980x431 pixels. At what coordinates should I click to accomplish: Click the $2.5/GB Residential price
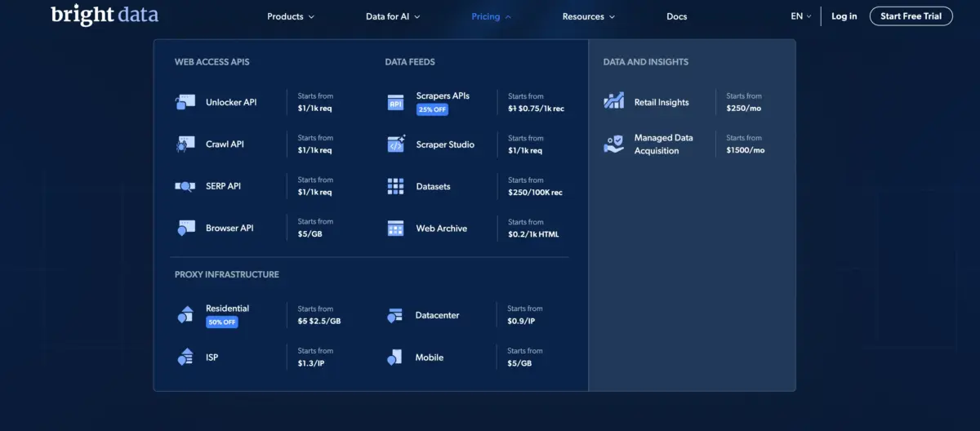pos(325,321)
